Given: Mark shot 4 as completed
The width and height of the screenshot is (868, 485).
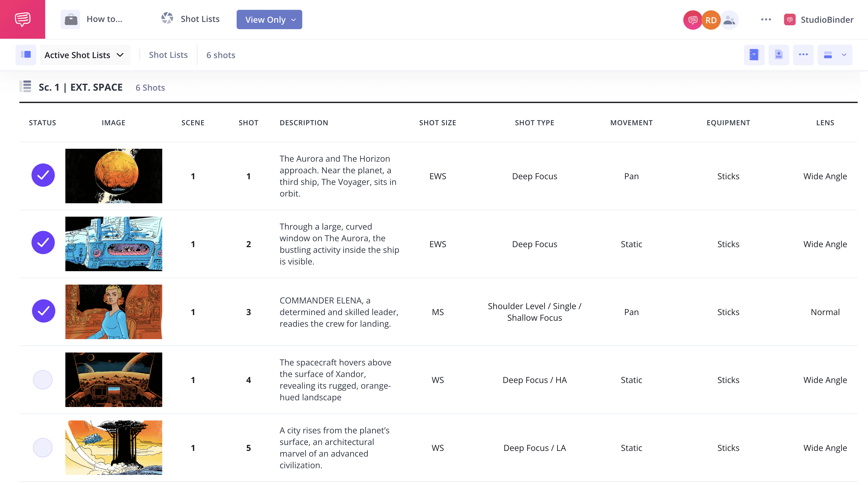Looking at the screenshot, I should point(43,380).
